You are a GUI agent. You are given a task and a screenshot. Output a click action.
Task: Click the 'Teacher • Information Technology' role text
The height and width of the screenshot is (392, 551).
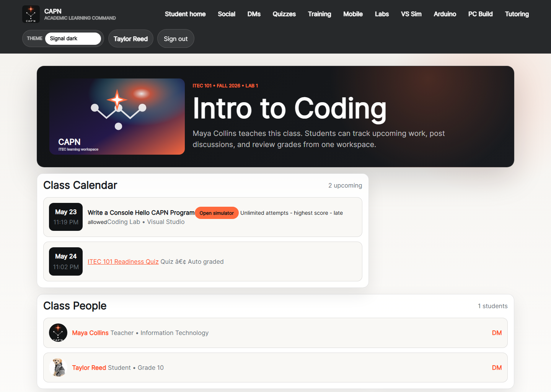(160, 333)
